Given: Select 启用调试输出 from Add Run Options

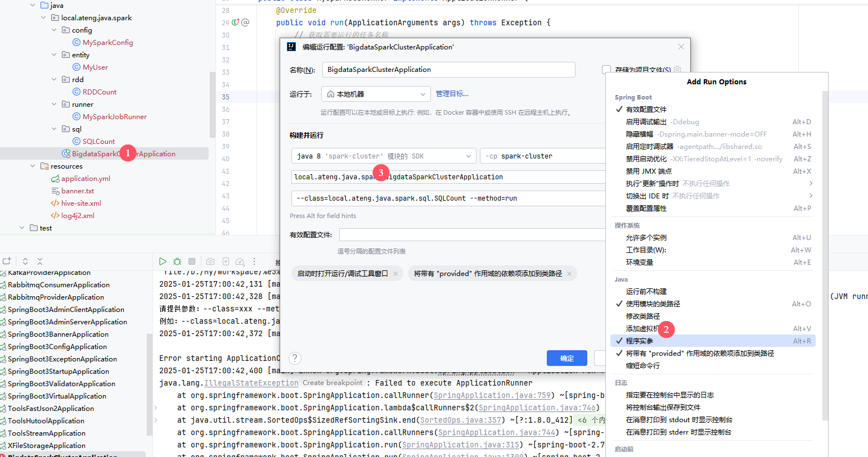Looking at the screenshot, I should tap(646, 122).
